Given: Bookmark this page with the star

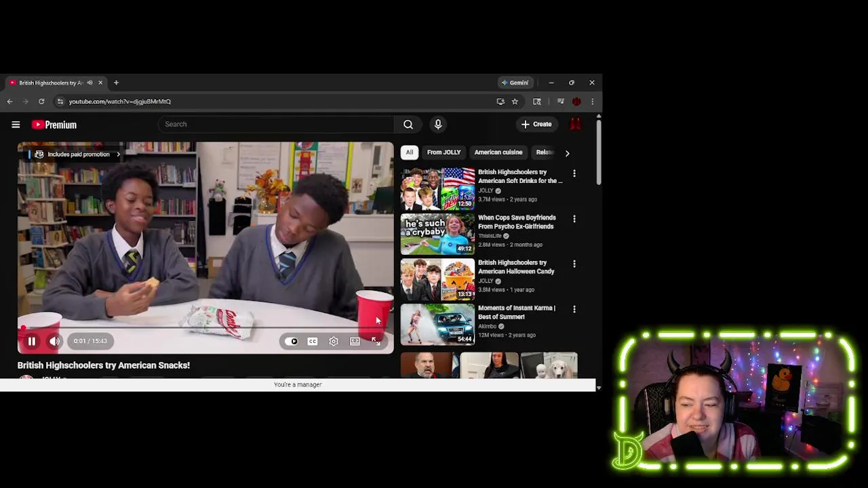Looking at the screenshot, I should (515, 102).
